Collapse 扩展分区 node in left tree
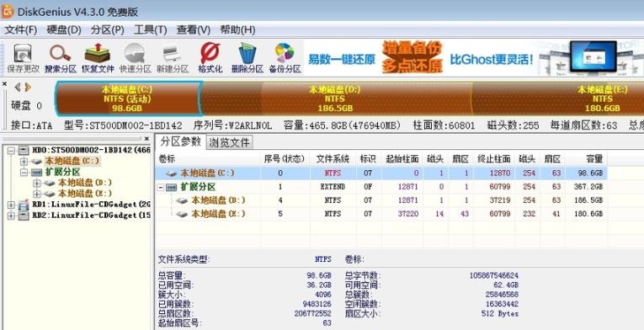644x330 pixels. click(x=24, y=173)
